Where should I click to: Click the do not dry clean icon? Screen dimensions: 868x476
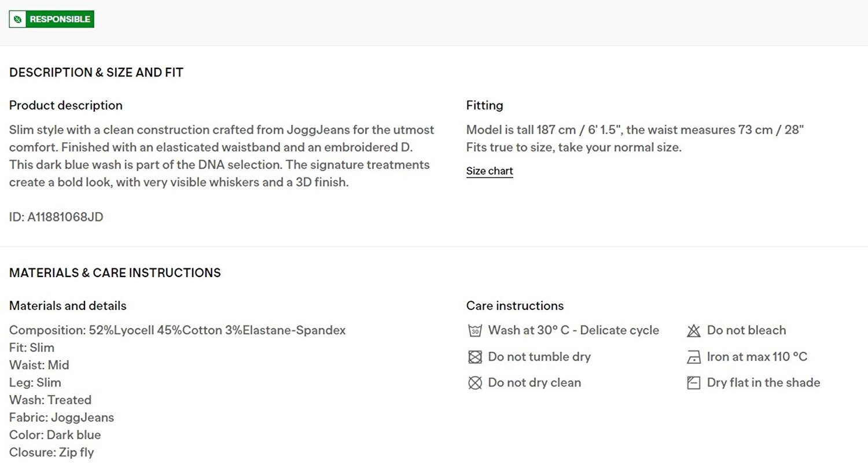click(x=475, y=383)
